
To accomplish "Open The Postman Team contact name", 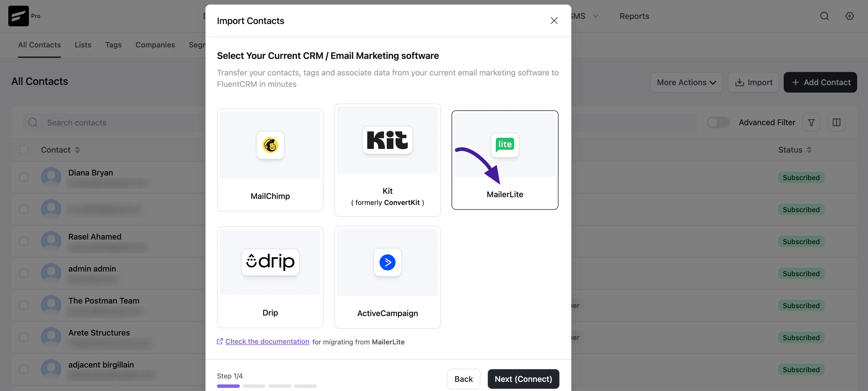I will [104, 301].
